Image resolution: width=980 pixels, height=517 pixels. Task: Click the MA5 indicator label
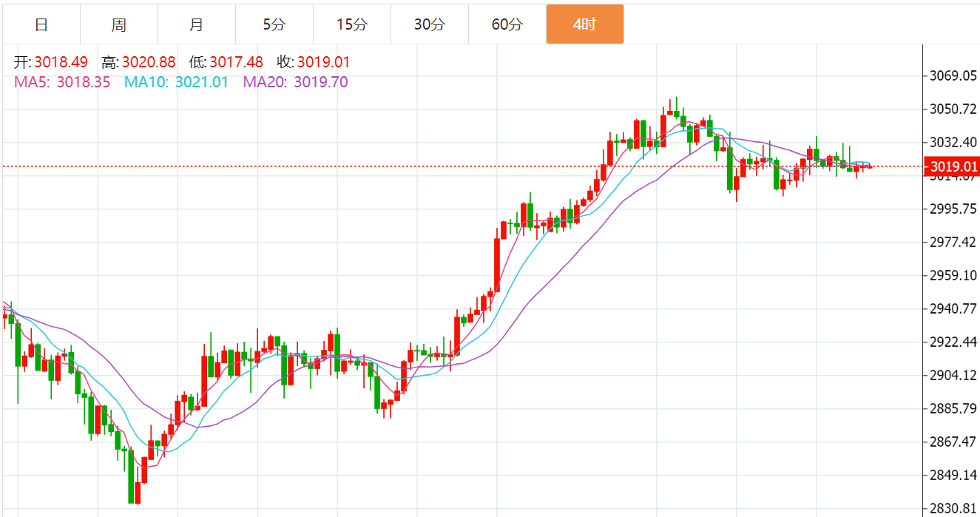[x=62, y=82]
